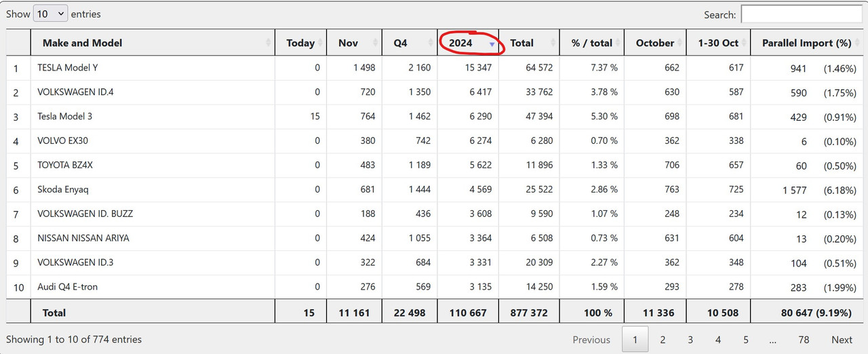Screen dimensions: 868x354
Task: Click total value 9 590 for ID. BUZZ
Action: click(542, 214)
